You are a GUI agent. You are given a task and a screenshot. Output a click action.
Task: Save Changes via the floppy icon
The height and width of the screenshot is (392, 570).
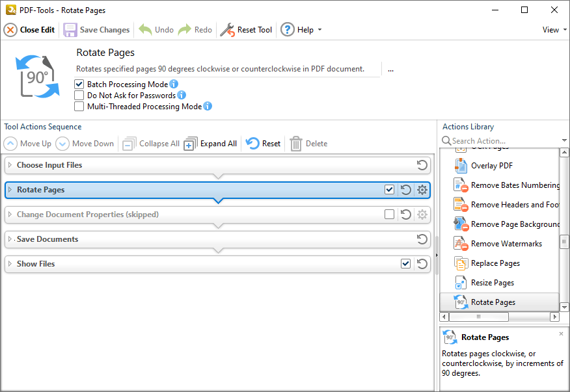coord(70,30)
